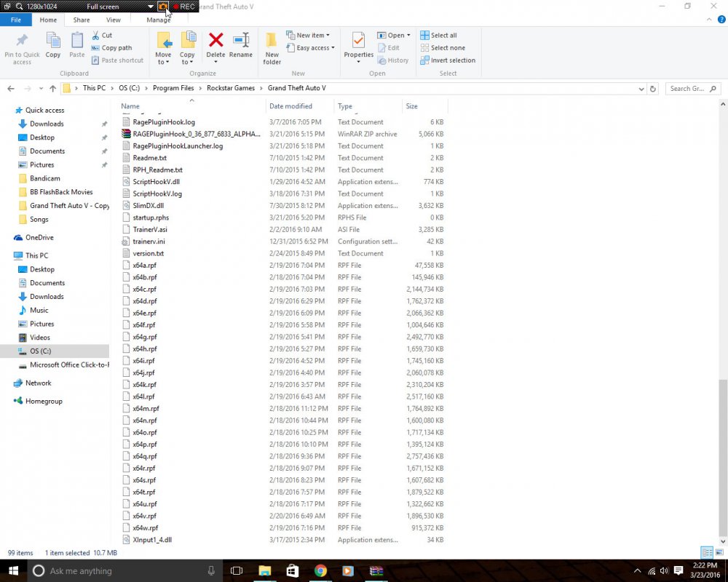Viewport: 728px width, 582px height.
Task: Switch to large icons view toggle
Action: point(719,552)
